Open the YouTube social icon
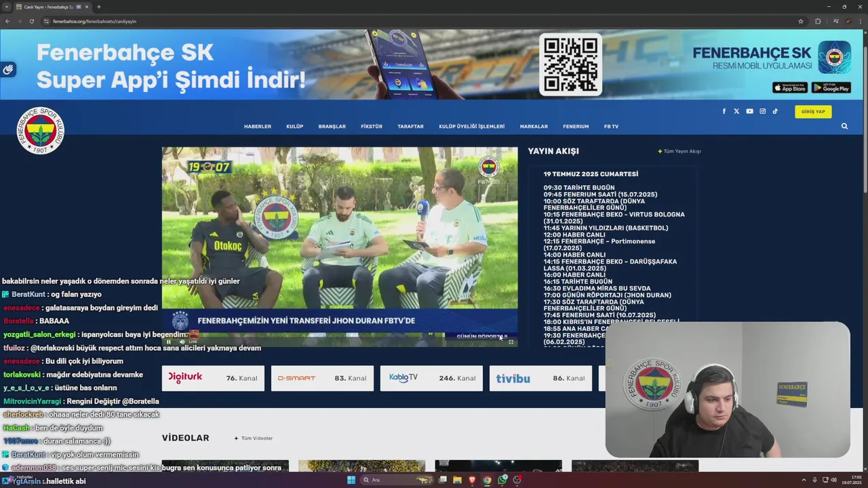Image resolution: width=868 pixels, height=488 pixels. tap(749, 111)
